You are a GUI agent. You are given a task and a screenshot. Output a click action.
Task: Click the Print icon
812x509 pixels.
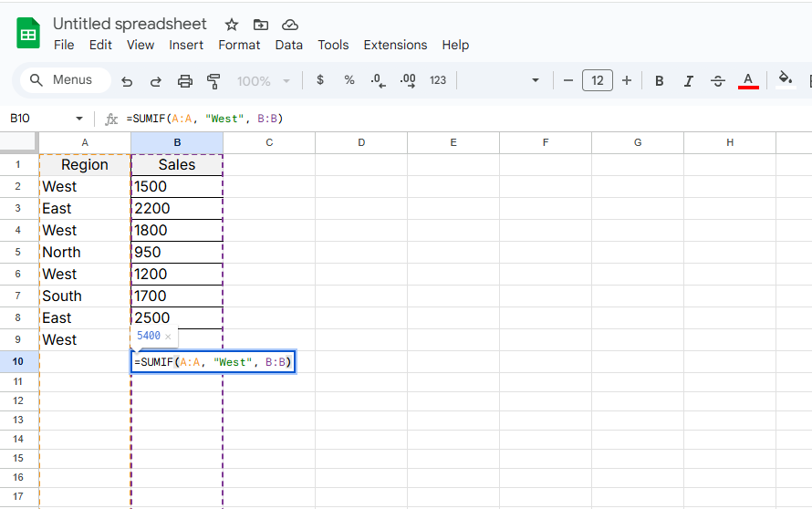pyautogui.click(x=185, y=81)
